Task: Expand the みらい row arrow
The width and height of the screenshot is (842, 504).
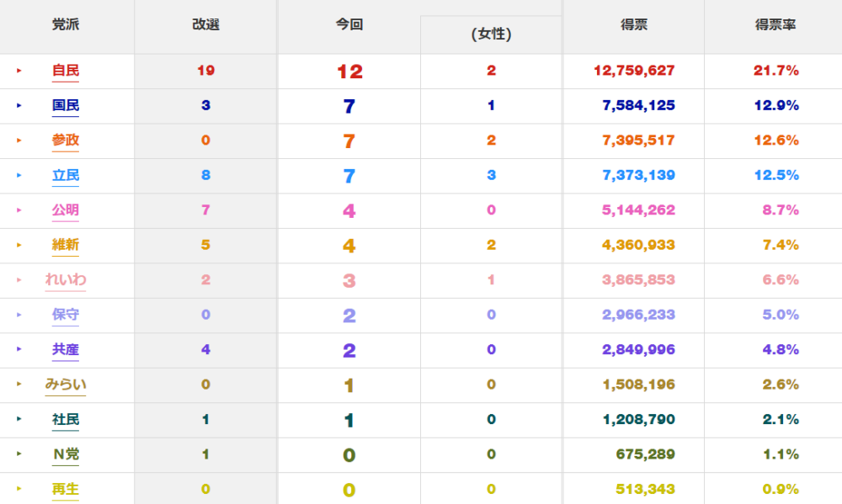Action: pos(19,384)
